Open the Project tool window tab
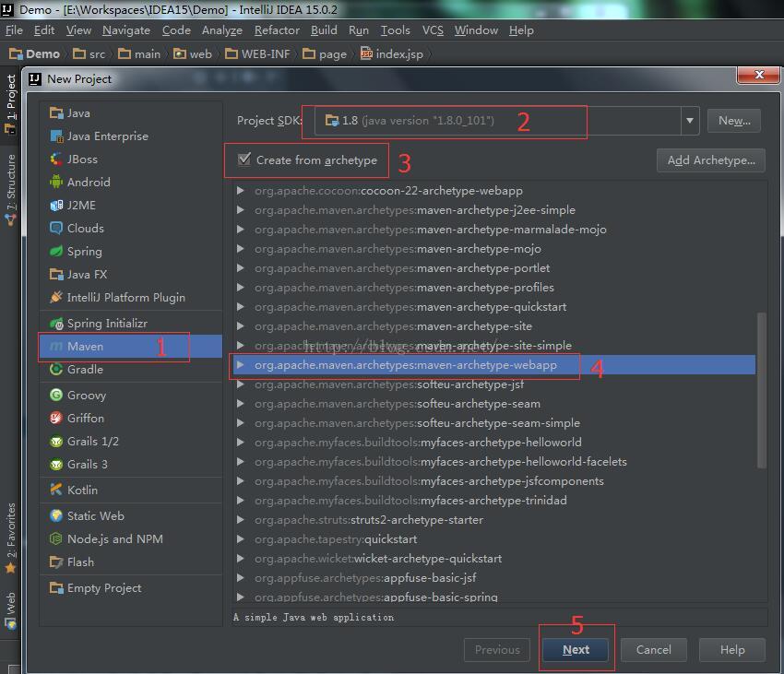784x674 pixels. tap(10, 104)
